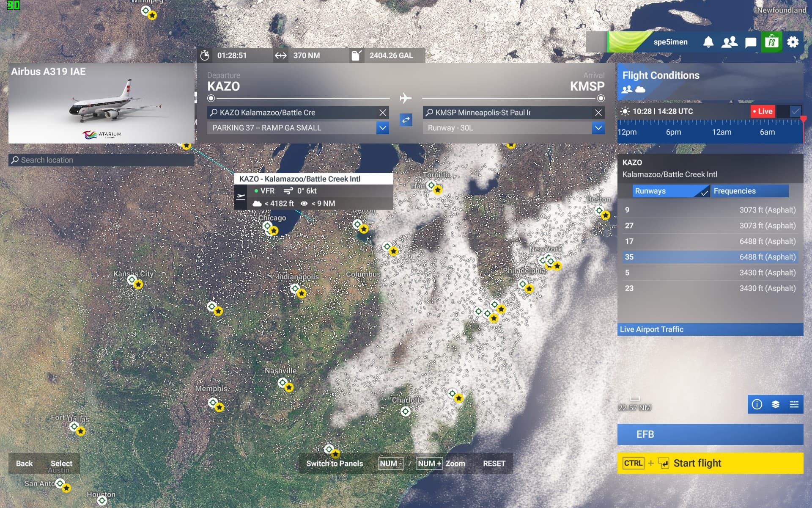The image size is (812, 508).
Task: Open the map layers icon
Action: tap(776, 404)
